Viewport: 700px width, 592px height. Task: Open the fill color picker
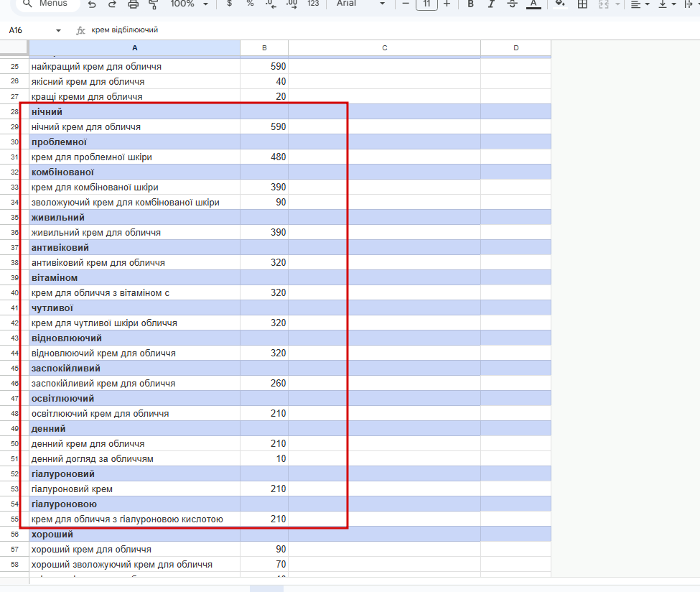pos(560,4)
